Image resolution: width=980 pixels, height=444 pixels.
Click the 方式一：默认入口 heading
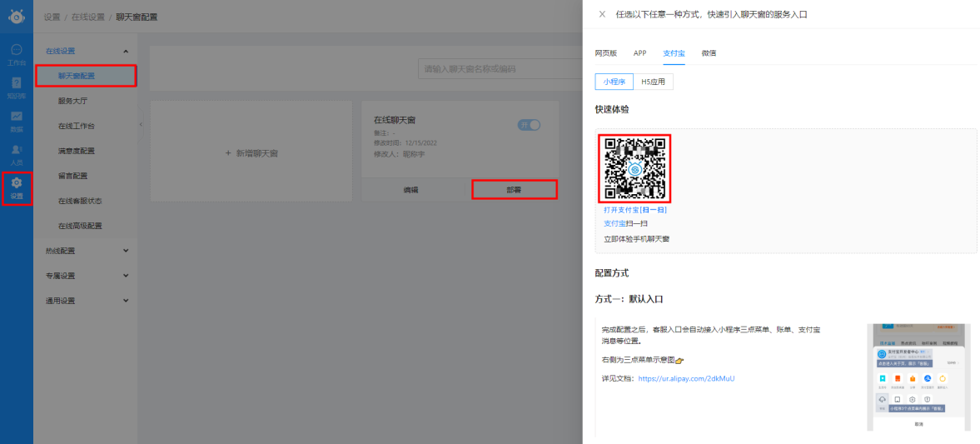(629, 300)
